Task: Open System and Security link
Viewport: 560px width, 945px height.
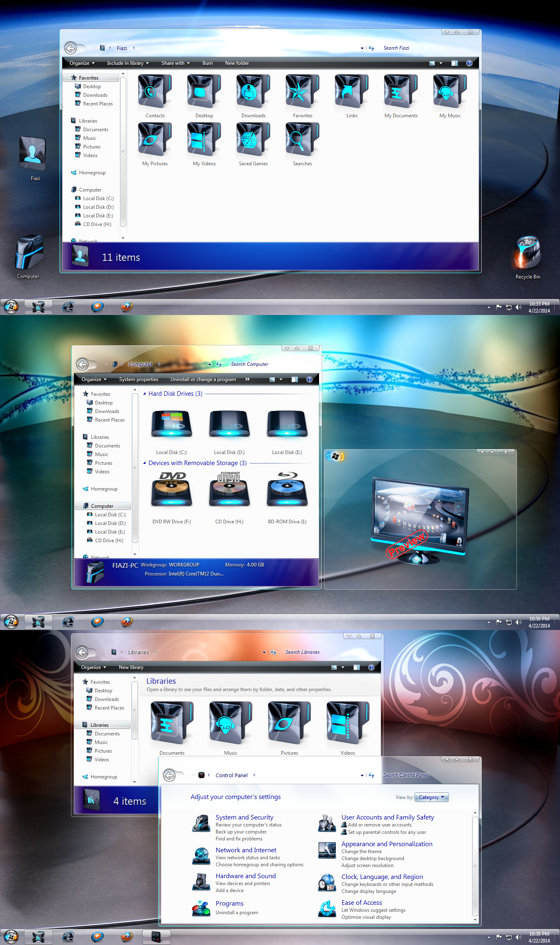Action: (244, 817)
